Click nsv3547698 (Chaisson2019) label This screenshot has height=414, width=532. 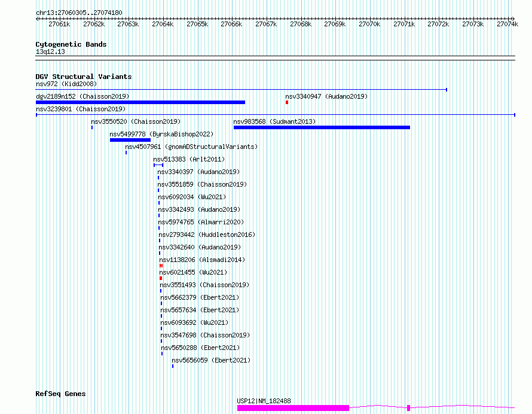(x=205, y=335)
